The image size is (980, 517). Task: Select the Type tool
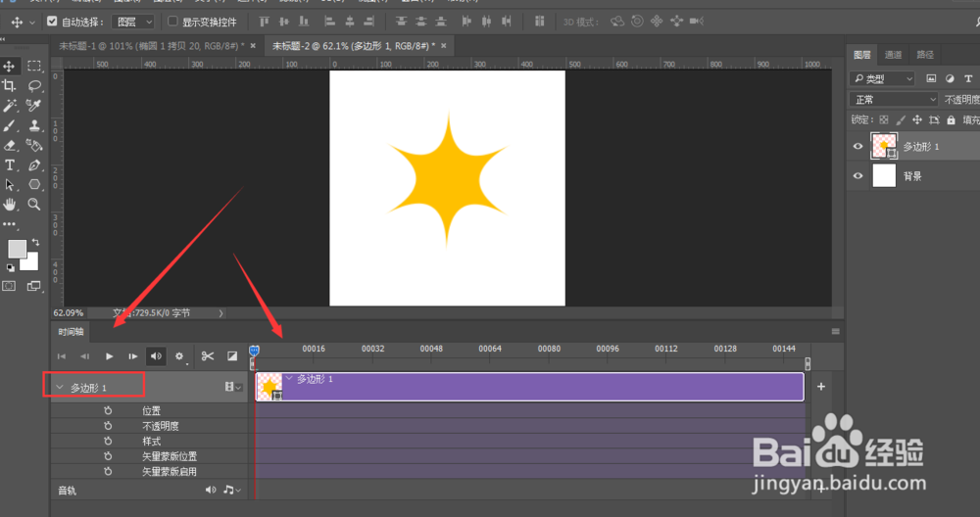coord(10,165)
